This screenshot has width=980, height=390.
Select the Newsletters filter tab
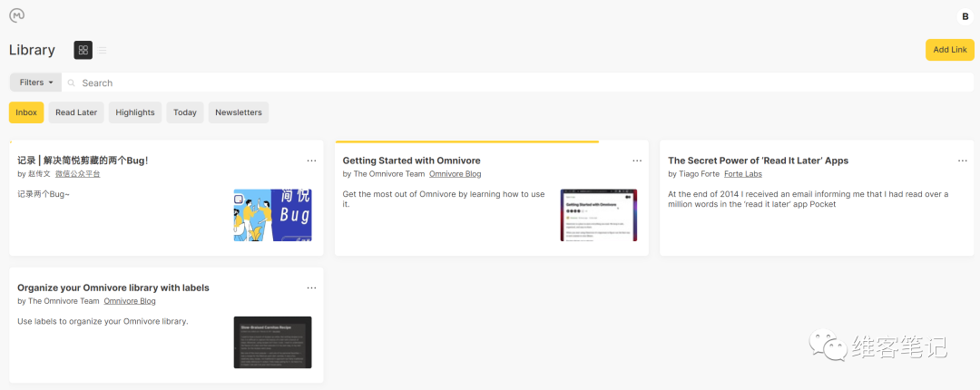click(x=239, y=112)
